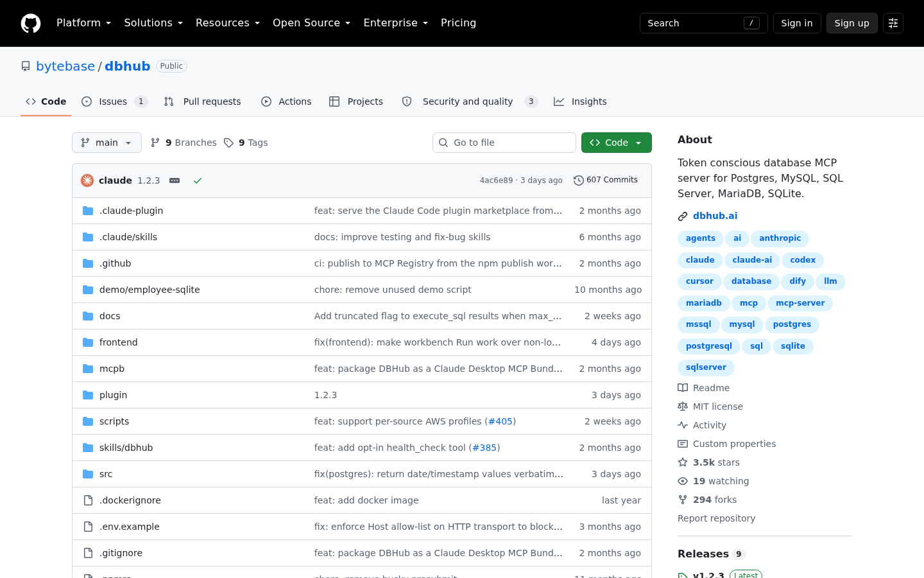Open the scripts folder
This screenshot has width=924, height=578.
114,421
